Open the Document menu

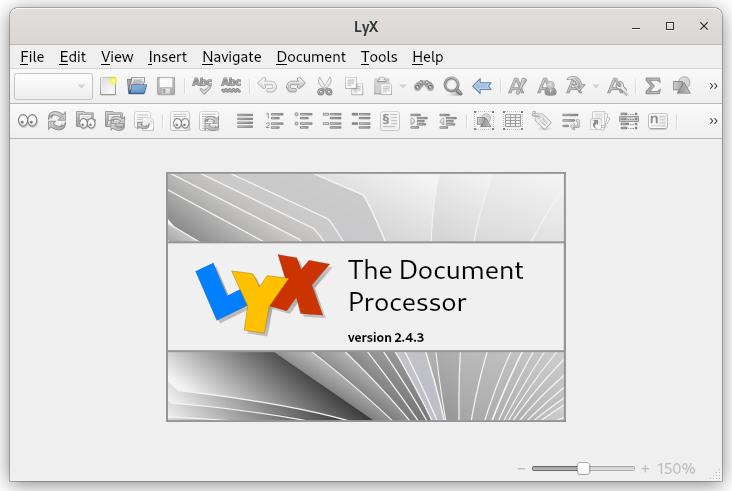[311, 57]
